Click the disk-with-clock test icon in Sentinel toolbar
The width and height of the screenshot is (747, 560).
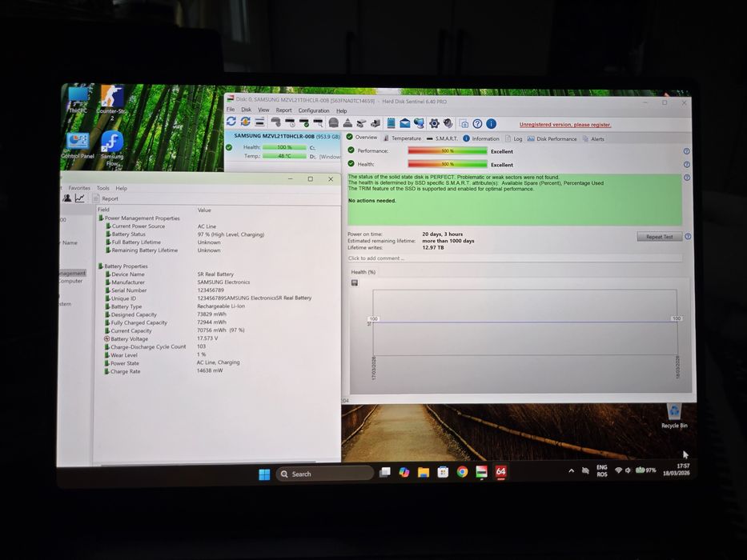290,123
